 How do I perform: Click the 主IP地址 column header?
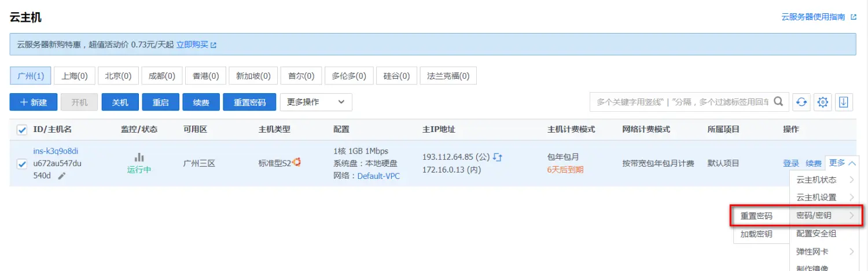(439, 129)
